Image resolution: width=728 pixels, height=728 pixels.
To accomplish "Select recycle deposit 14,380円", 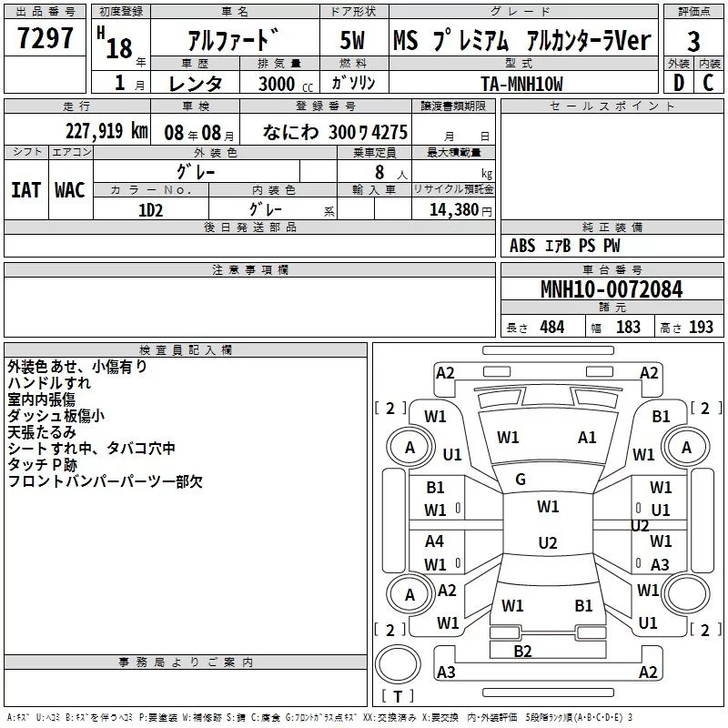I will 460,210.
